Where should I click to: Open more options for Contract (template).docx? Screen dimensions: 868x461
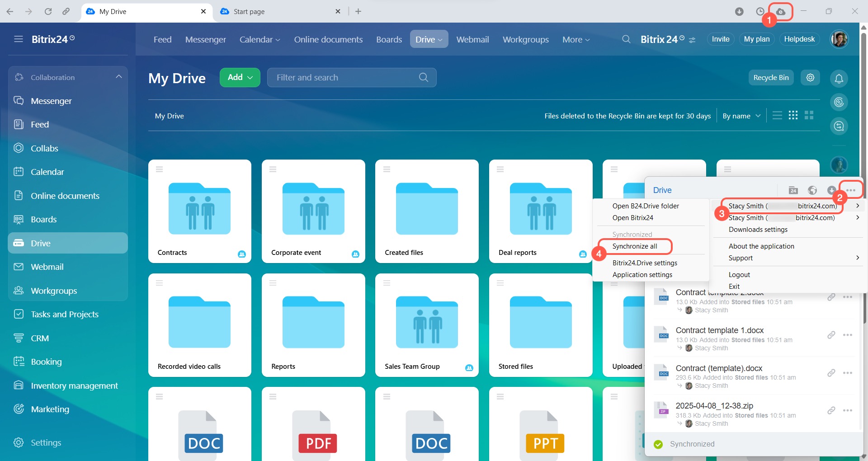(848, 373)
